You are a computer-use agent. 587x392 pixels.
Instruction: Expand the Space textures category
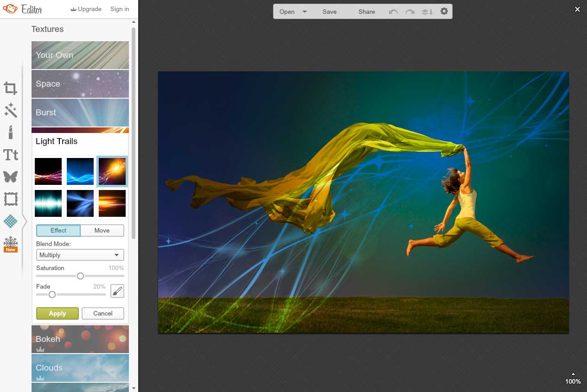80,84
